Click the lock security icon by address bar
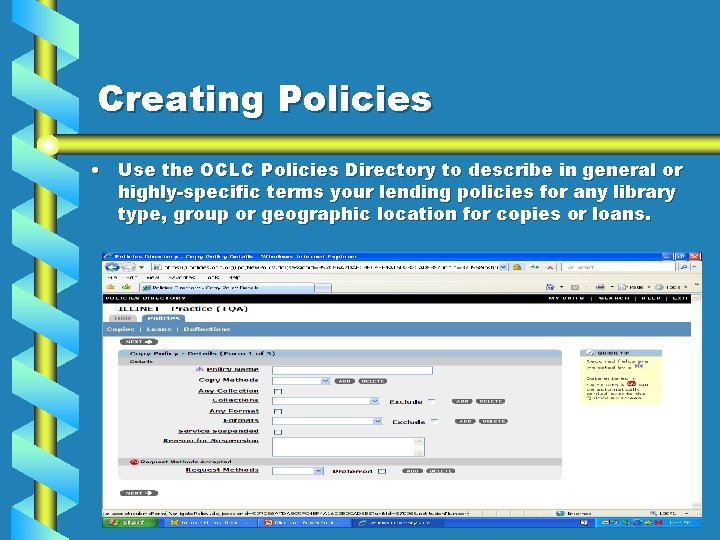Screen dimensions: 720x540 coord(517,267)
